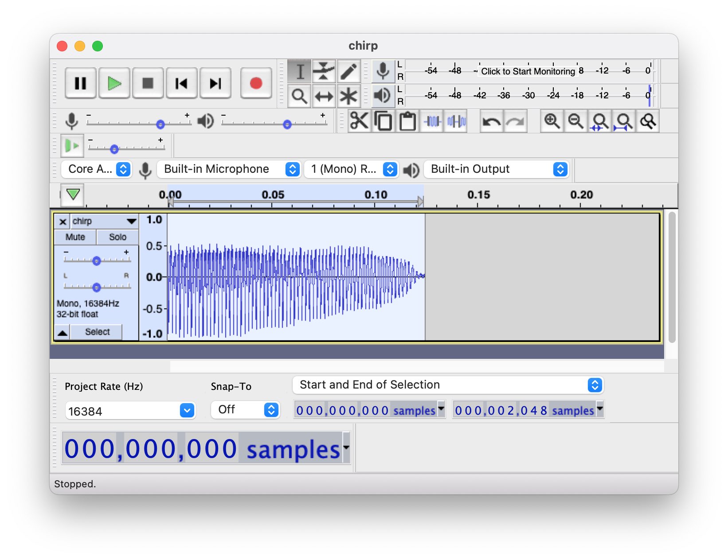
Task: Fit selection to width zoom icon
Action: point(599,121)
